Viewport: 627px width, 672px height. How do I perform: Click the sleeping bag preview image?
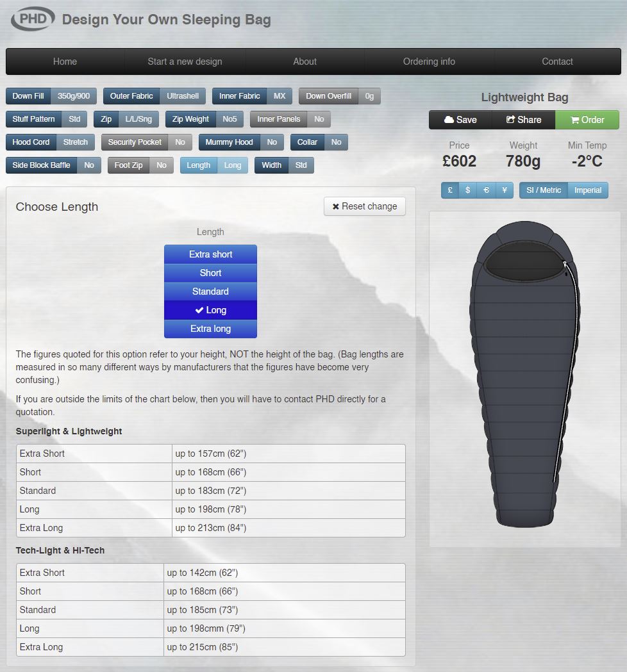coord(524,375)
